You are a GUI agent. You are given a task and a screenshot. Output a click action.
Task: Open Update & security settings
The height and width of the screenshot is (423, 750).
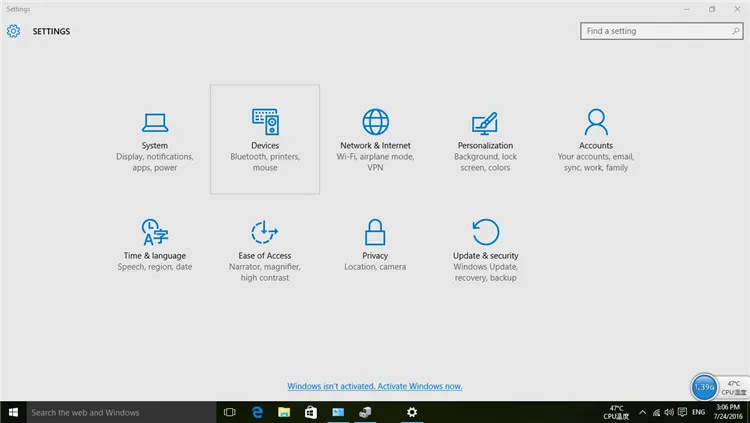485,250
